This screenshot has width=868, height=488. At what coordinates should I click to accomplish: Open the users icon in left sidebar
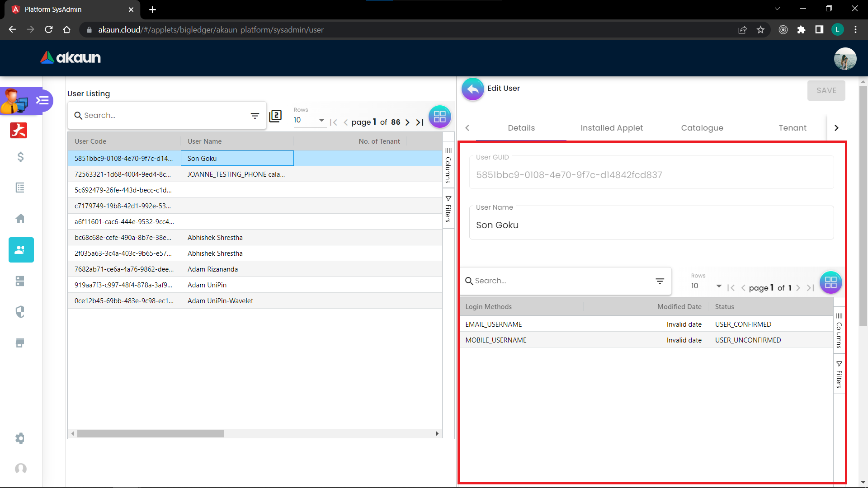coord(21,250)
